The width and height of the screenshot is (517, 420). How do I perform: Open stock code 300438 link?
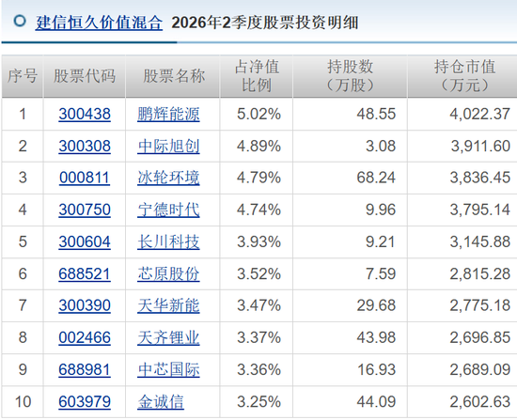coord(85,114)
